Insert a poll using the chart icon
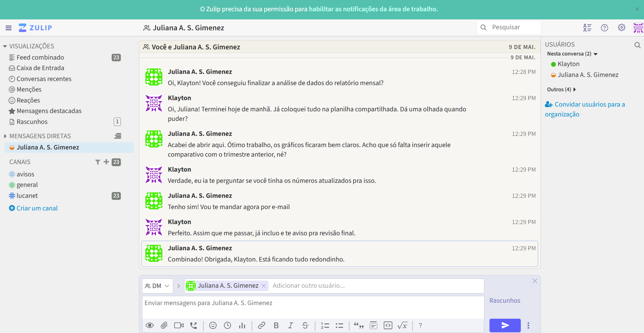This screenshot has height=333, width=644. [242, 326]
